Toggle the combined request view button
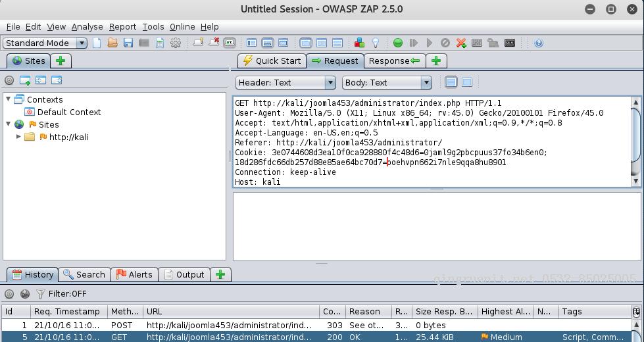Screen dimensions: 644x342 (467, 82)
